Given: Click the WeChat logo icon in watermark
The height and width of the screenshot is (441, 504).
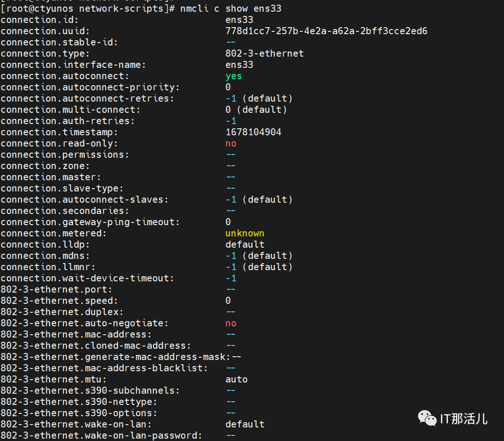Looking at the screenshot, I should coord(427,418).
